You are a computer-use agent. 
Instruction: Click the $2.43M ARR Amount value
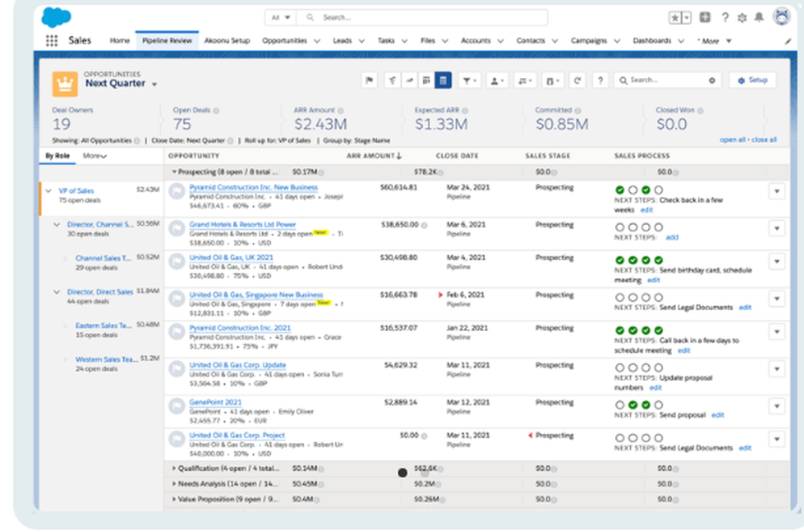pyautogui.click(x=321, y=124)
